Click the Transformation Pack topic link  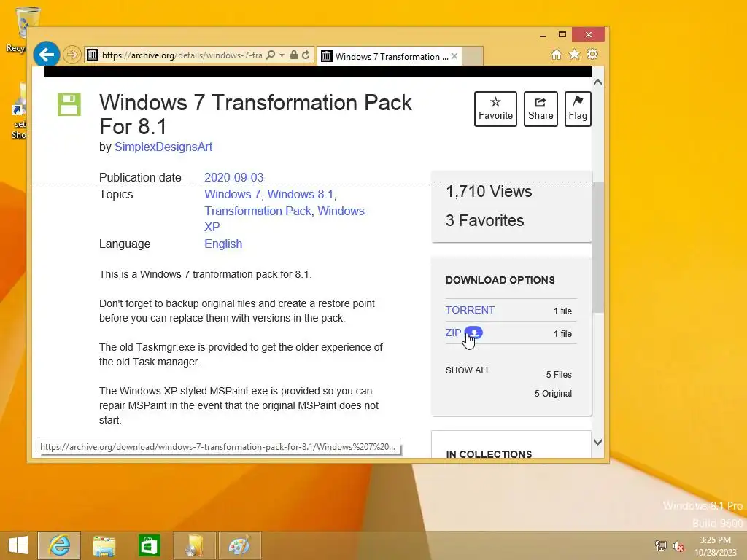click(x=258, y=211)
